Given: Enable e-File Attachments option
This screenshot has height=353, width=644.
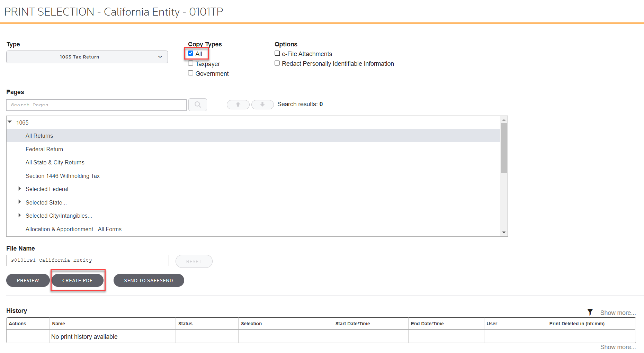Looking at the screenshot, I should point(277,53).
